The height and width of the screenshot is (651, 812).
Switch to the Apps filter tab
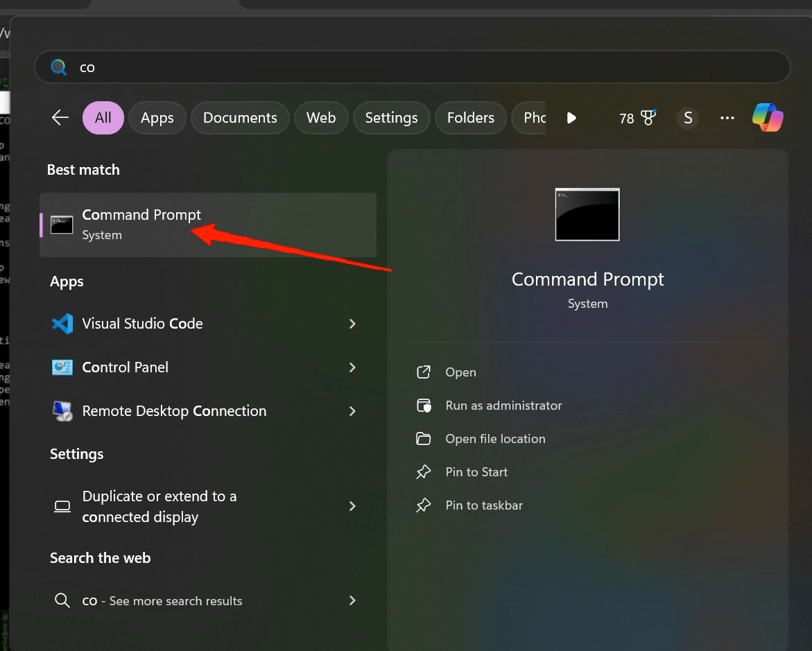point(157,118)
